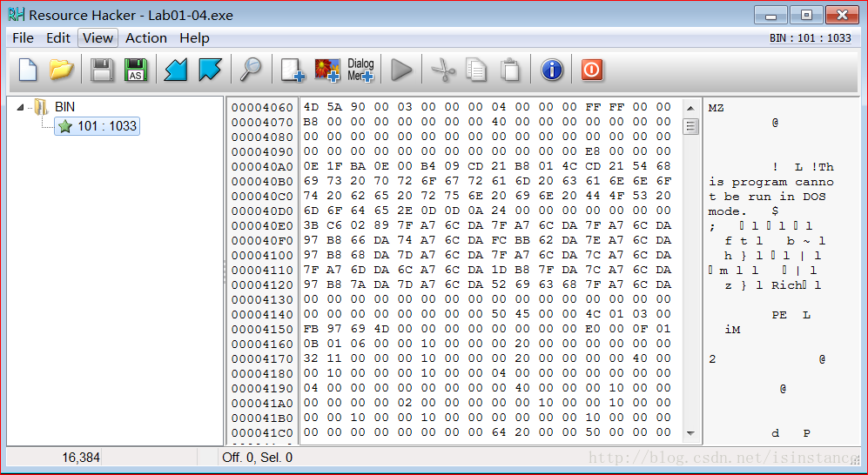
Task: Click the hex view scrollbar thumb
Action: click(x=690, y=126)
